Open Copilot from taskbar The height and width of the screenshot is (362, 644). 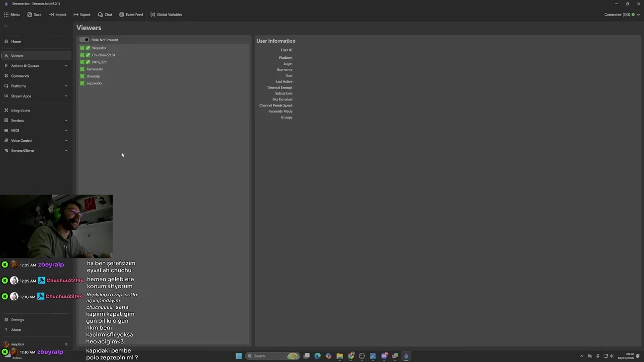(x=329, y=356)
